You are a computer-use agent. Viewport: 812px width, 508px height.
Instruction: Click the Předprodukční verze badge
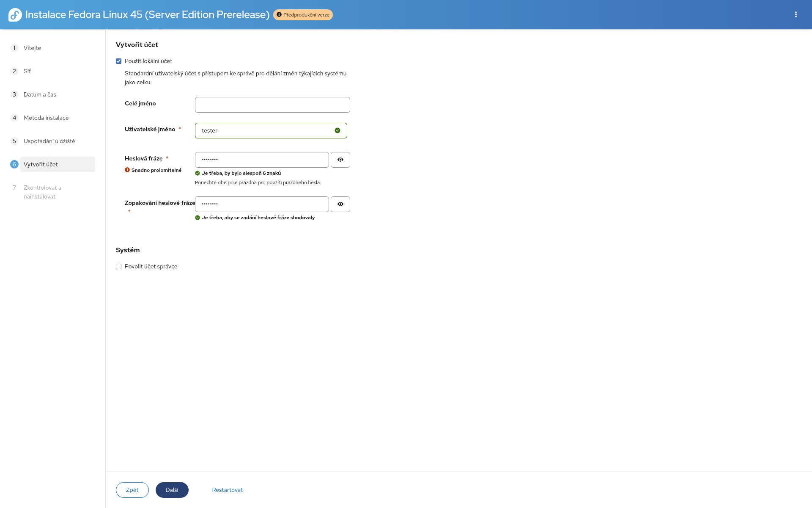303,15
